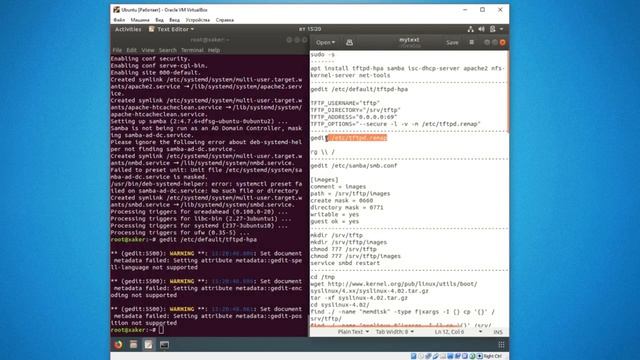Click the TFTP_USERNAME="tftp" line
Viewport: 640px width, 360px height.
pos(345,103)
